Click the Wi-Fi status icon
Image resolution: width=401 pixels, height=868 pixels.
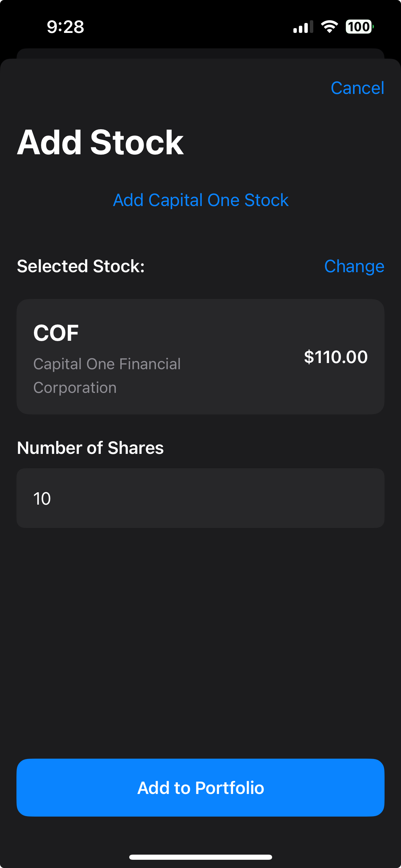[329, 27]
